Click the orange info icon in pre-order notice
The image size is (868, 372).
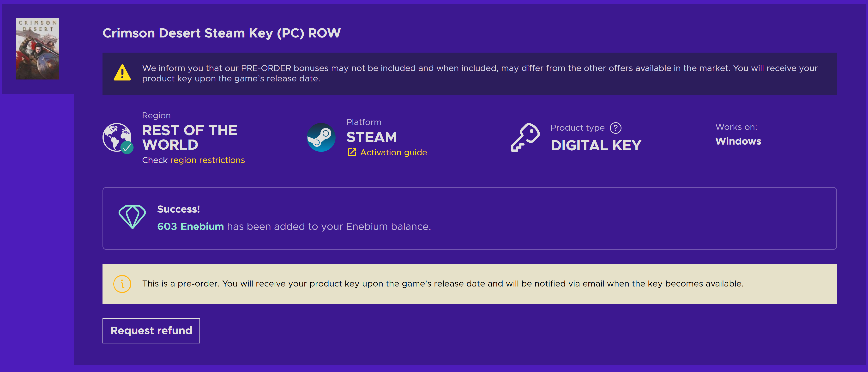[122, 284]
